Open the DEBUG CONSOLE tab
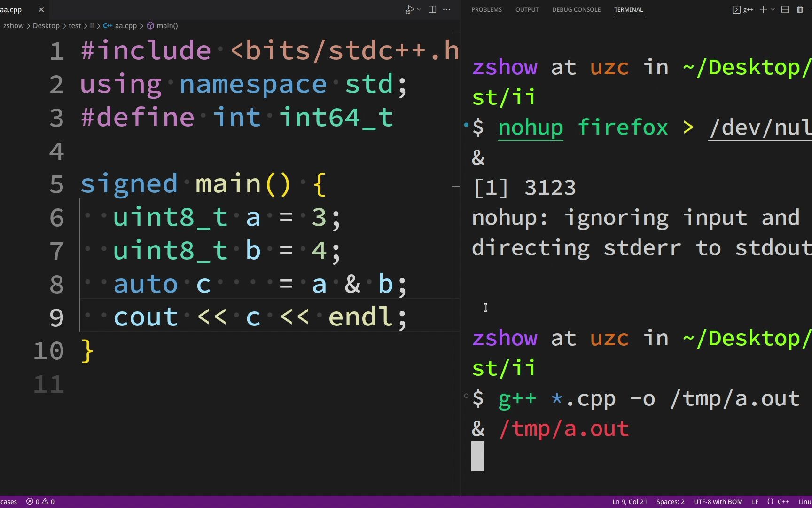Image resolution: width=812 pixels, height=508 pixels. click(x=576, y=9)
